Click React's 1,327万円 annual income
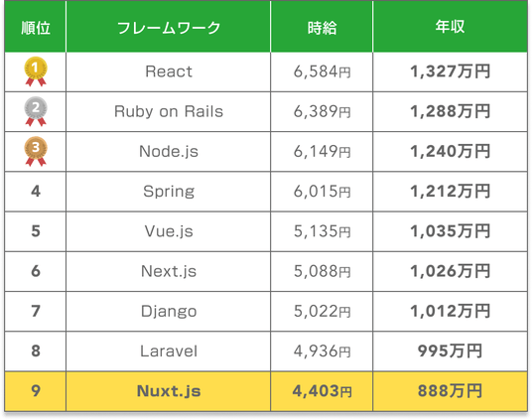The image size is (532, 420). coord(450,71)
